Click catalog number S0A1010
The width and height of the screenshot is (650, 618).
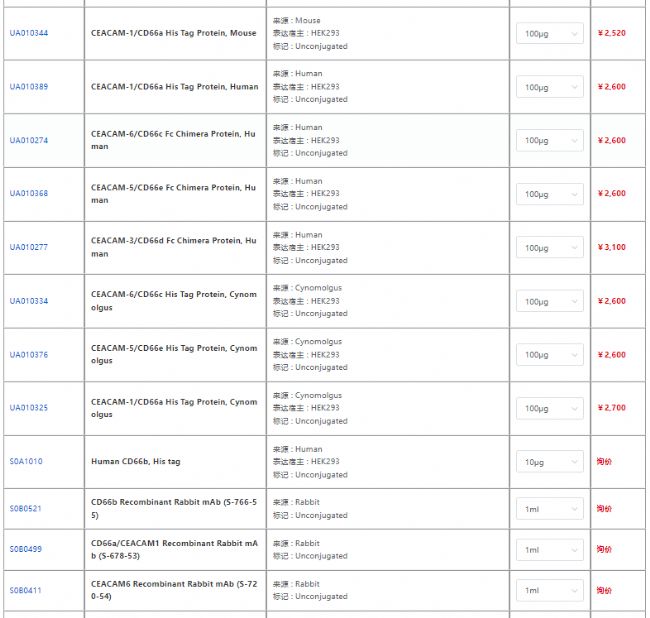(26, 462)
